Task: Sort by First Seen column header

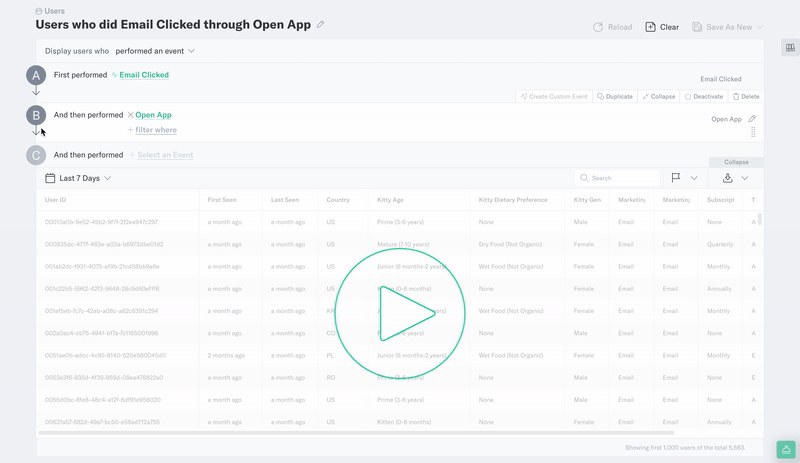Action: pos(222,200)
